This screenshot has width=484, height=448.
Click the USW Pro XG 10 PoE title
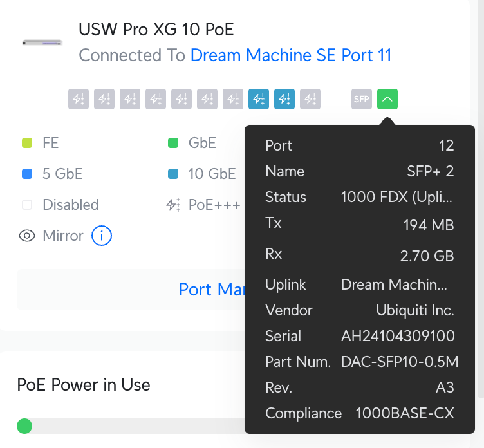click(156, 30)
